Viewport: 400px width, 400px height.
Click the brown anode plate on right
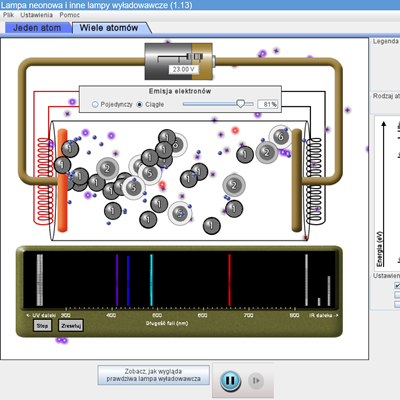pyautogui.click(x=297, y=180)
